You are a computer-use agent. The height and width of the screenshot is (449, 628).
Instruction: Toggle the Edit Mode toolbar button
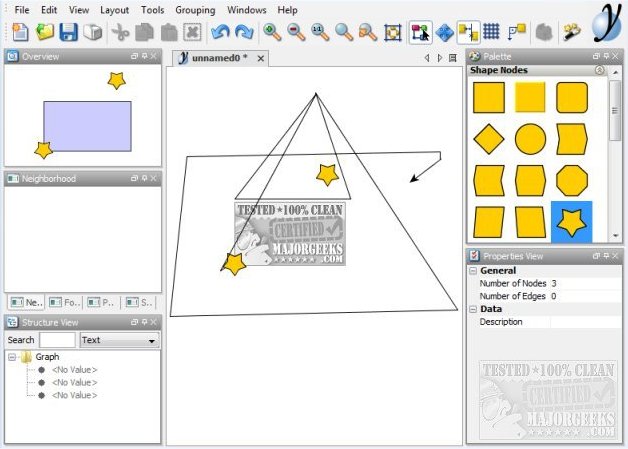click(420, 32)
